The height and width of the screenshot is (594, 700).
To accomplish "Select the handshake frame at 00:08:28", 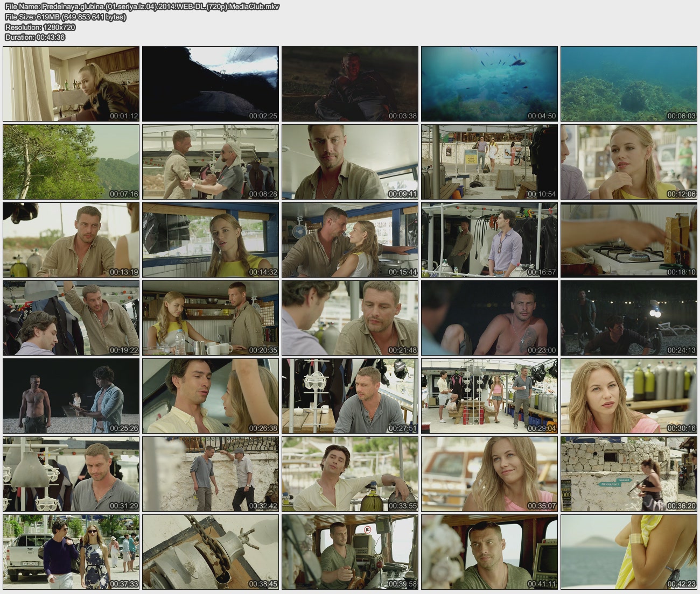I will pos(211,162).
